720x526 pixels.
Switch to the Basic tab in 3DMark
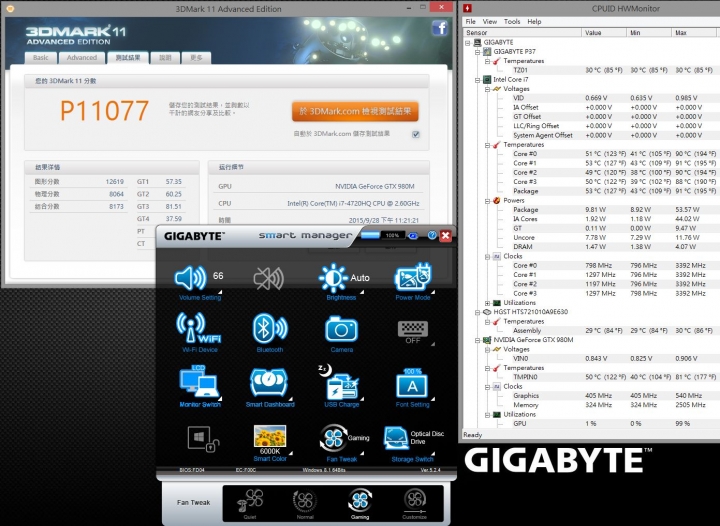click(40, 57)
